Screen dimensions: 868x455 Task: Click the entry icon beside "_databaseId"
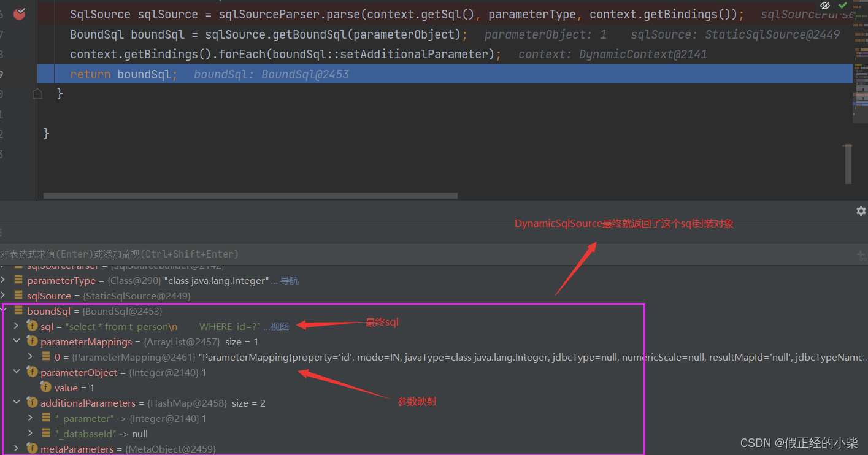pyautogui.click(x=46, y=433)
